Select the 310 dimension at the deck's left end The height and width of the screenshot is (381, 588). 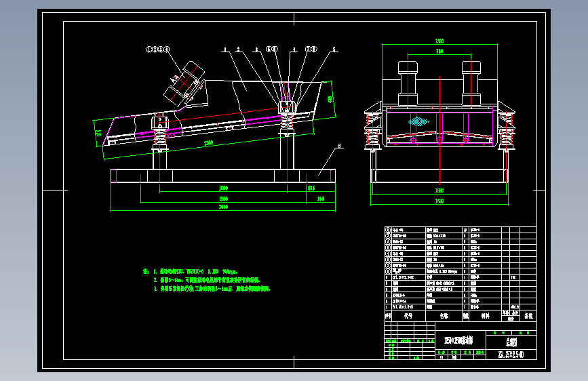tap(98, 133)
